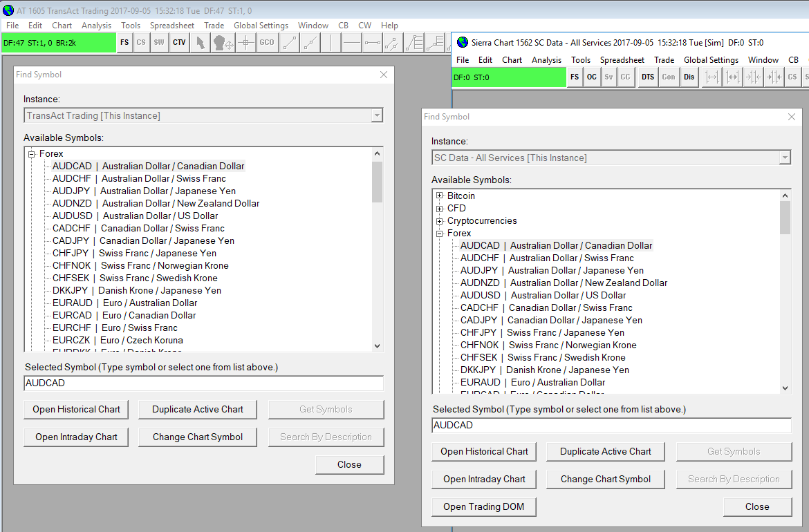Click the Sv toolbar button
This screenshot has height=532, width=809.
(608, 77)
